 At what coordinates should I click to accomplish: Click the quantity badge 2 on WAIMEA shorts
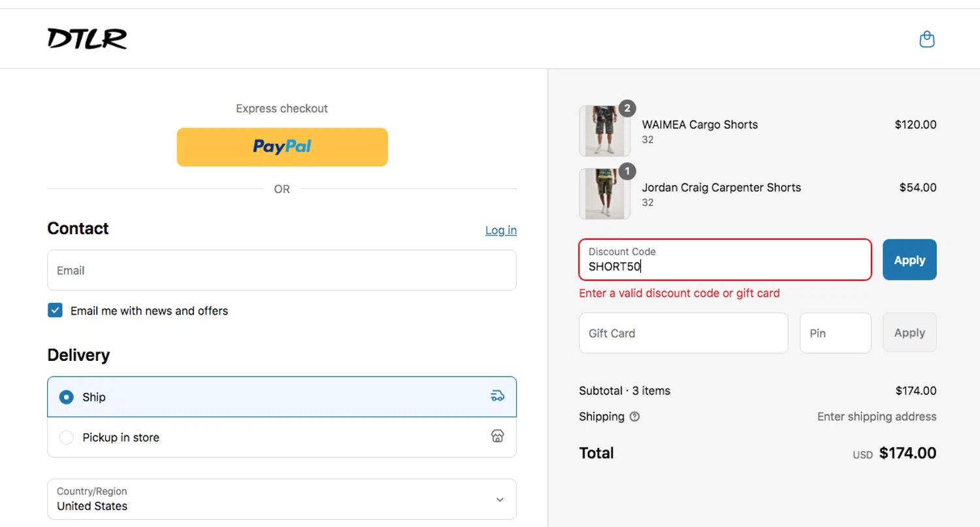[x=627, y=109]
